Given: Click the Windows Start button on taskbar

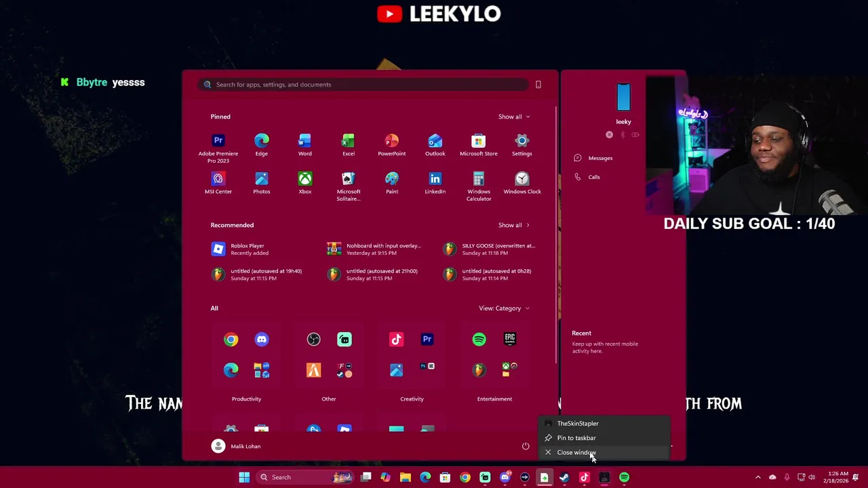Looking at the screenshot, I should (244, 477).
